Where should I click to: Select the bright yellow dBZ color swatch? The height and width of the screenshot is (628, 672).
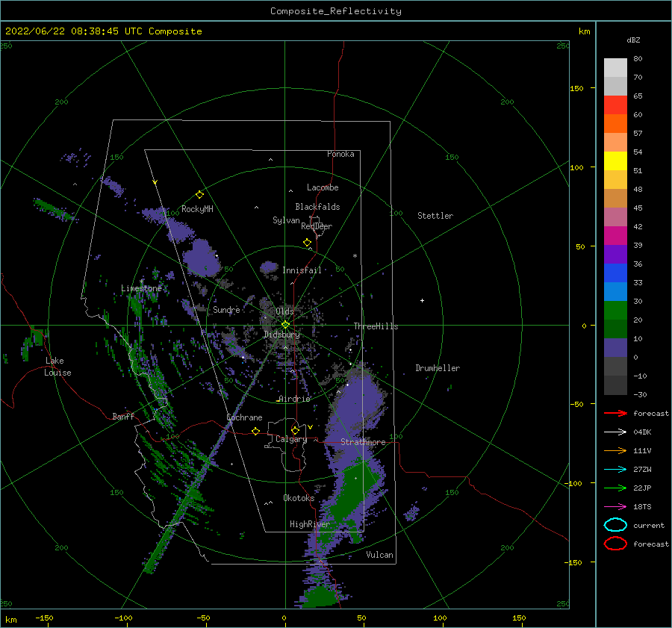(615, 161)
